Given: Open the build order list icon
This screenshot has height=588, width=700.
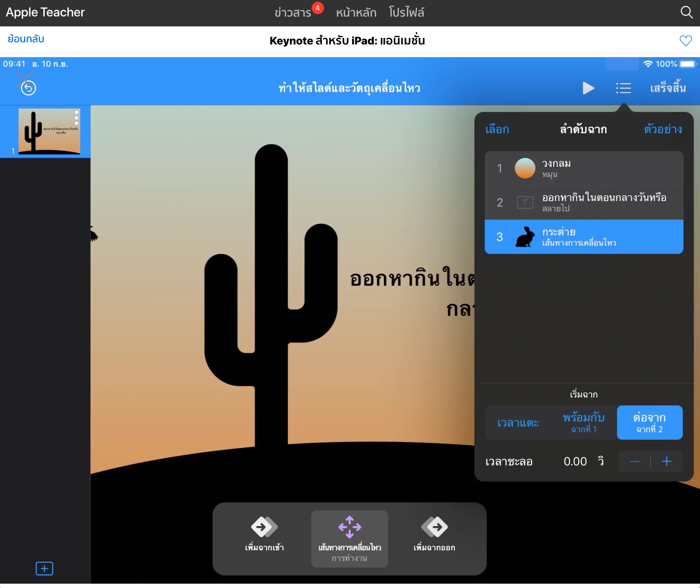Looking at the screenshot, I should 623,88.
